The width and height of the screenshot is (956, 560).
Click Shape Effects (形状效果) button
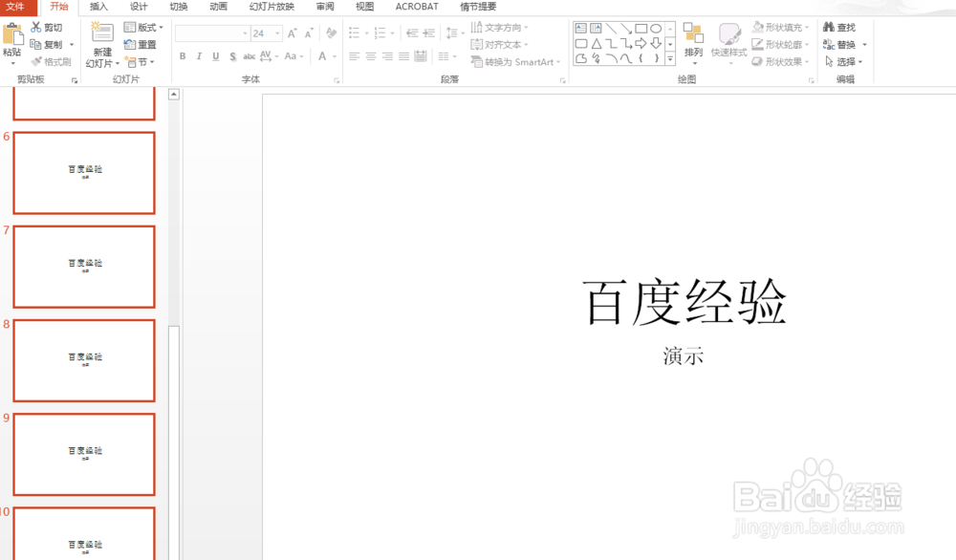coord(780,61)
